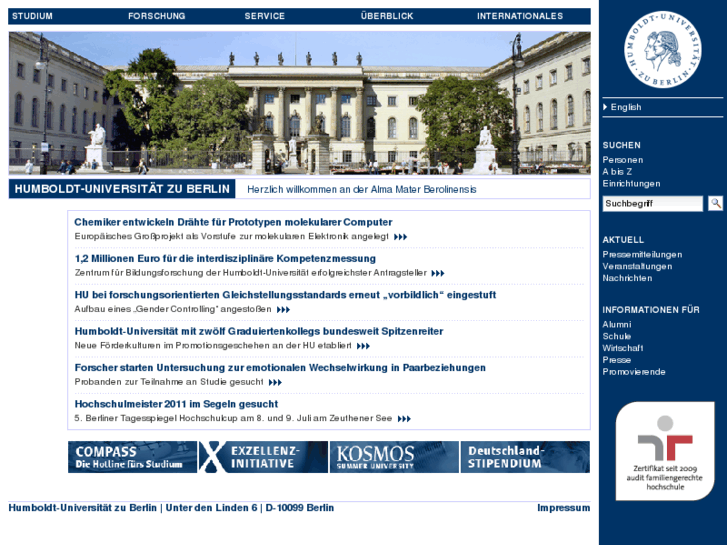Open headline about Drähte für molekulare Computer
This screenshot has height=545, width=727.
click(x=233, y=222)
